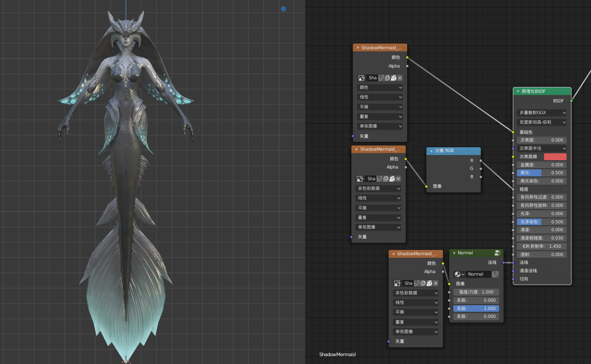Unlink image with X in top texture node
This screenshot has width=591, height=364.
click(400, 78)
